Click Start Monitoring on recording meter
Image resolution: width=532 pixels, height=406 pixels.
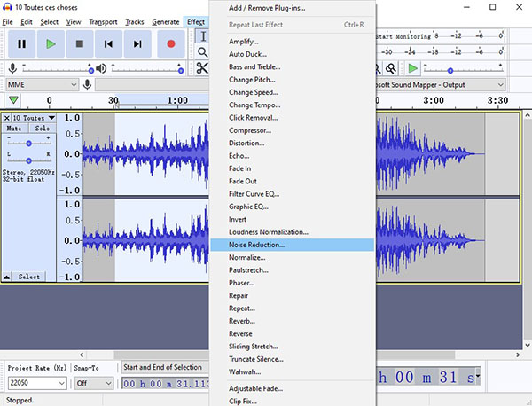(x=403, y=36)
